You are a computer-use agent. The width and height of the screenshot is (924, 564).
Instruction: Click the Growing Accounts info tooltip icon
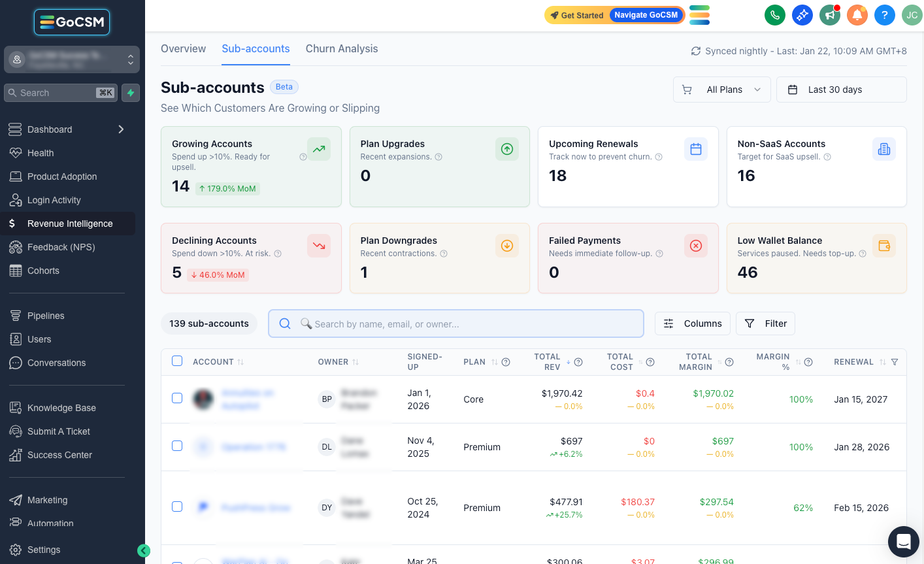coord(303,157)
